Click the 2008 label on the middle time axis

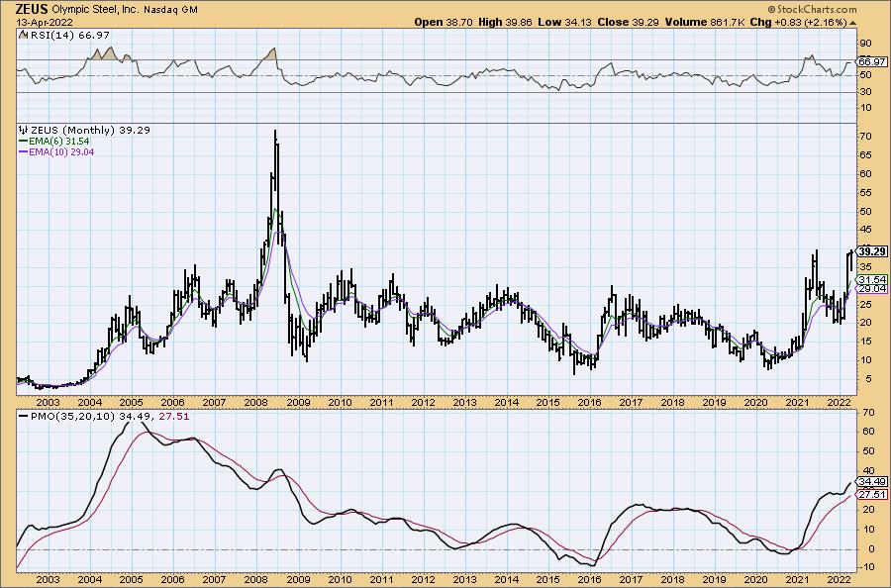[x=255, y=402]
